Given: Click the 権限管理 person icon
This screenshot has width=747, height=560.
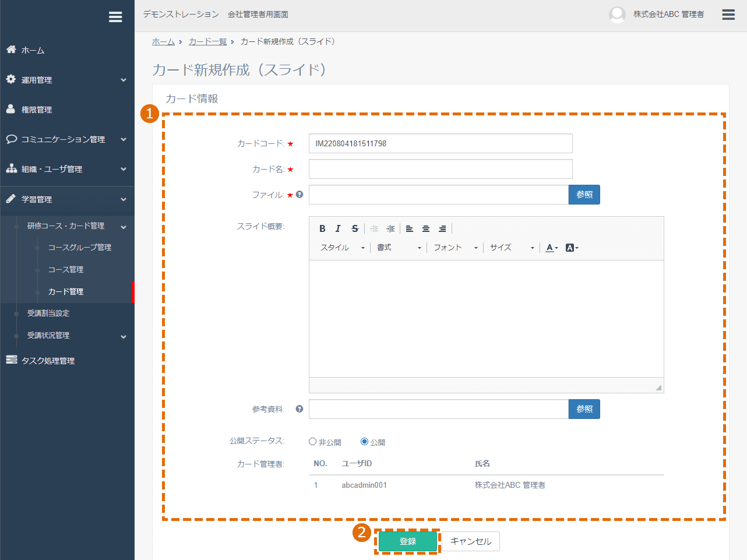Looking at the screenshot, I should click(11, 109).
